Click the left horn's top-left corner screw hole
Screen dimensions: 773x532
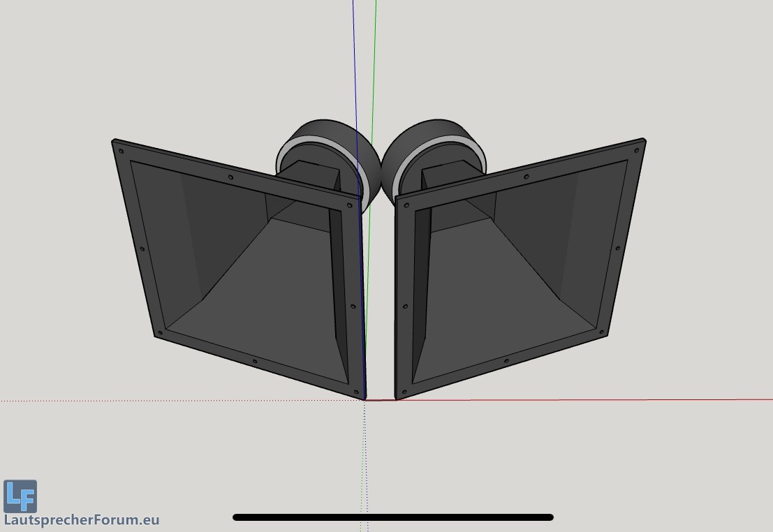click(x=122, y=151)
